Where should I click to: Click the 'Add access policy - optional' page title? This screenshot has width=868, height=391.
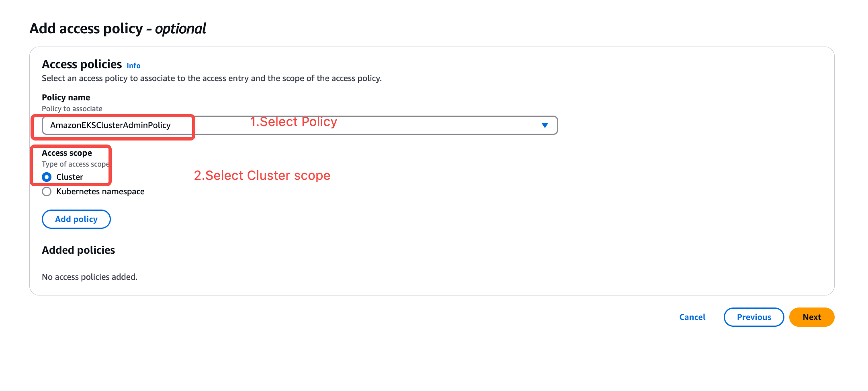[x=118, y=29]
